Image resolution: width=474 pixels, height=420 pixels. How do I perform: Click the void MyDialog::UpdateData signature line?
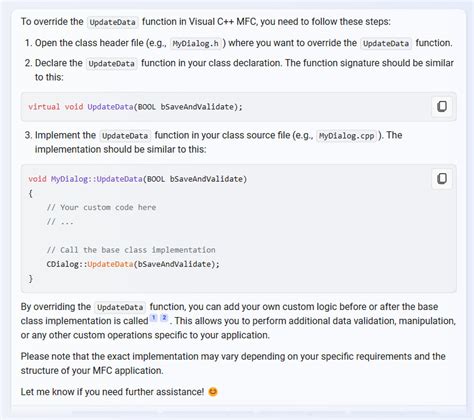coord(138,179)
